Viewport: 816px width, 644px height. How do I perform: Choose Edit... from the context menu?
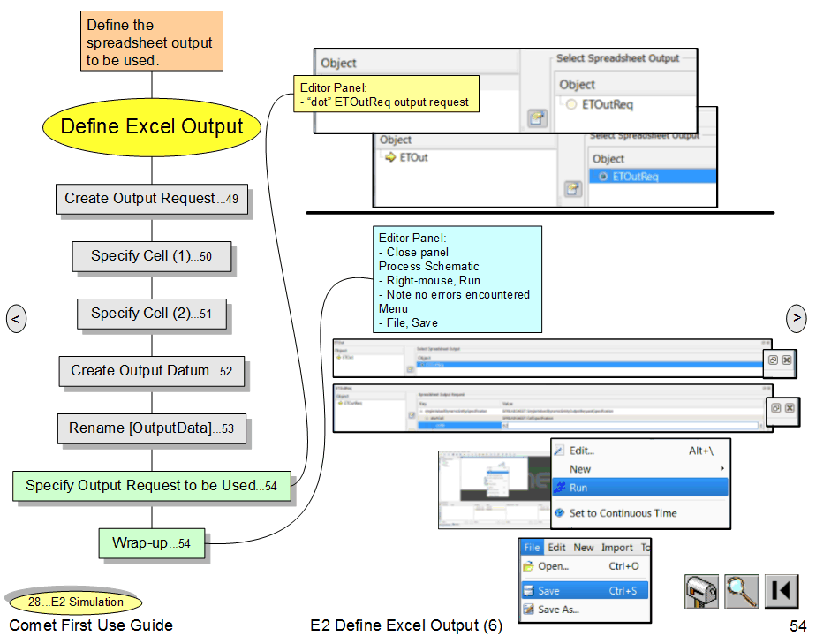(640, 451)
